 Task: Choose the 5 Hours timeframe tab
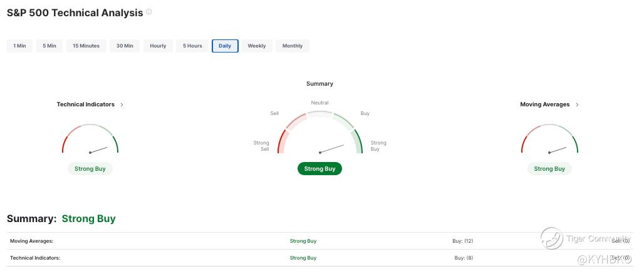(x=192, y=46)
